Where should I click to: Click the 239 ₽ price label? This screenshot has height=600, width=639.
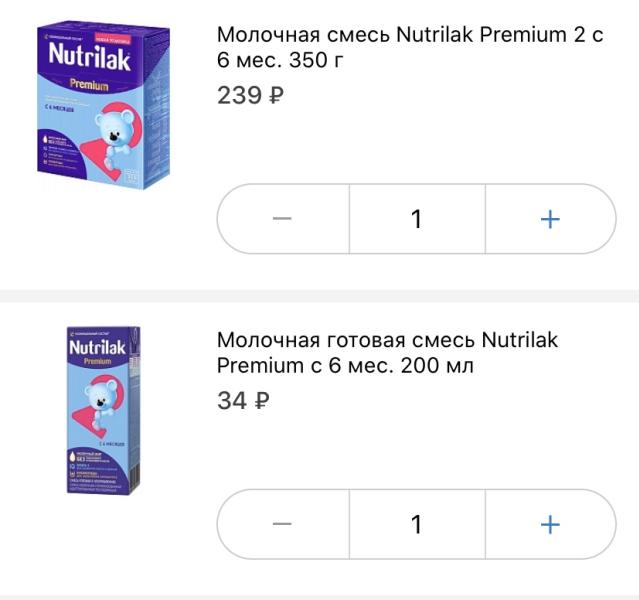[x=250, y=95]
